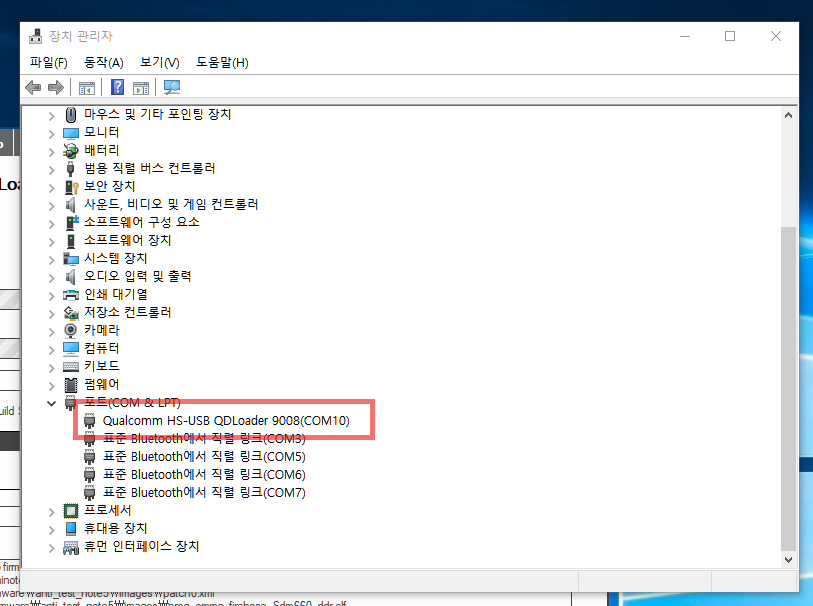This screenshot has width=813, height=606.
Task: Expand the 모니터 tree node
Action: click(51, 134)
